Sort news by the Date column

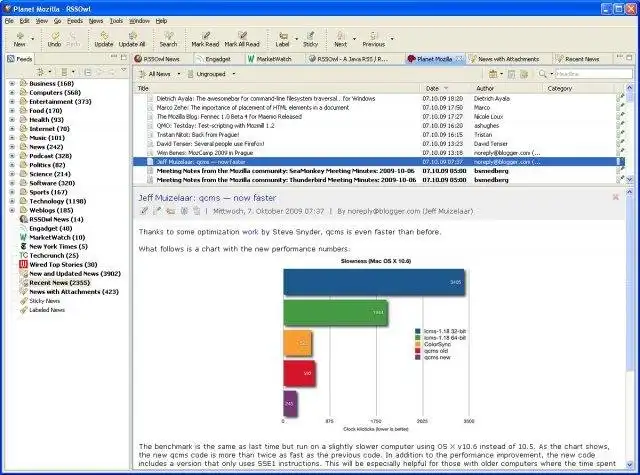point(445,88)
